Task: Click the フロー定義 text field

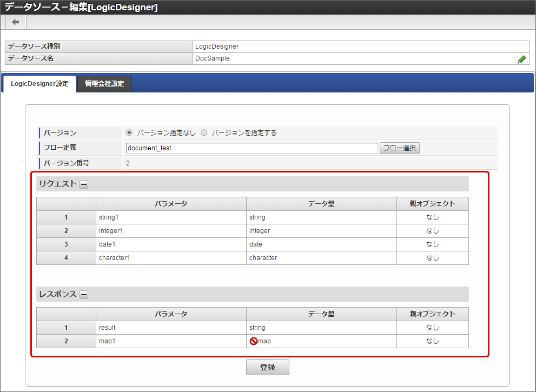Action: point(252,148)
